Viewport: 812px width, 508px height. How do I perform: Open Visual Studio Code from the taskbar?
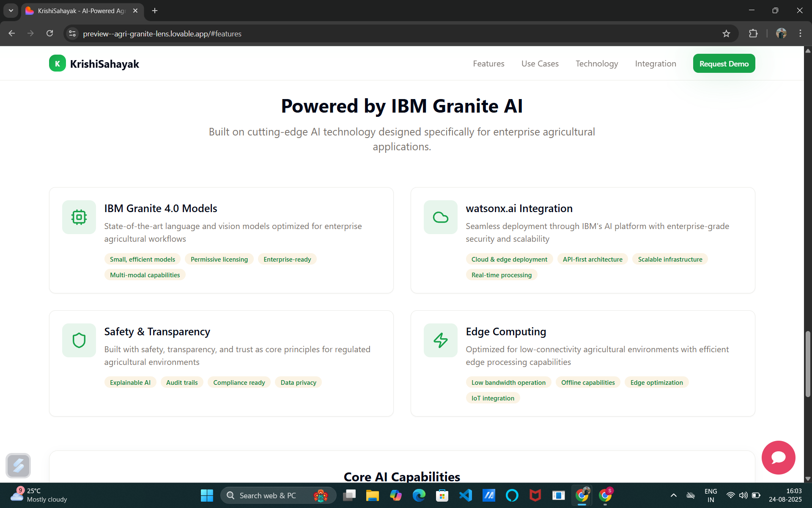465,495
